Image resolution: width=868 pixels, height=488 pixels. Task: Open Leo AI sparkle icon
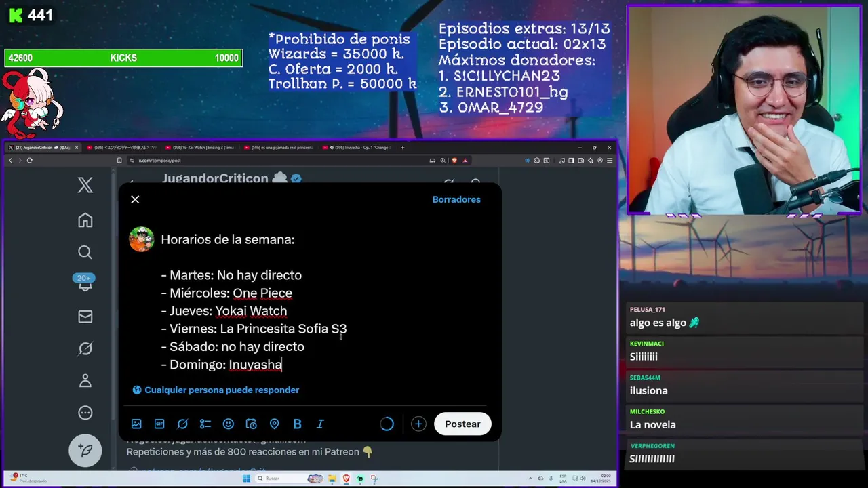point(591,161)
